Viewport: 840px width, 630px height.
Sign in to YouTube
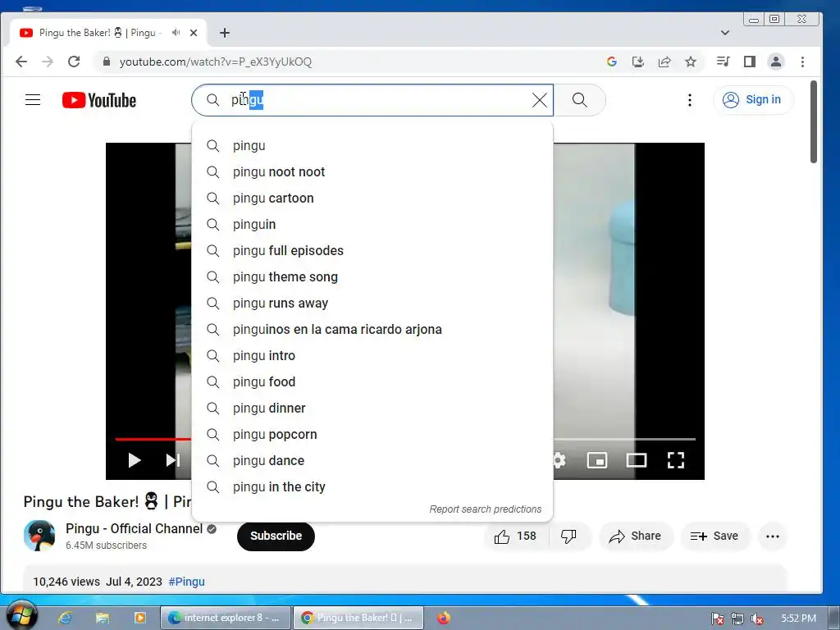[x=753, y=99]
